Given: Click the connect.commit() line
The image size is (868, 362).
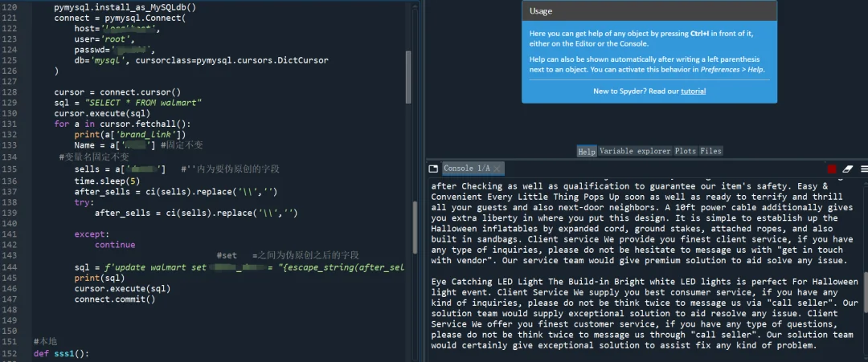Looking at the screenshot, I should pos(115,299).
